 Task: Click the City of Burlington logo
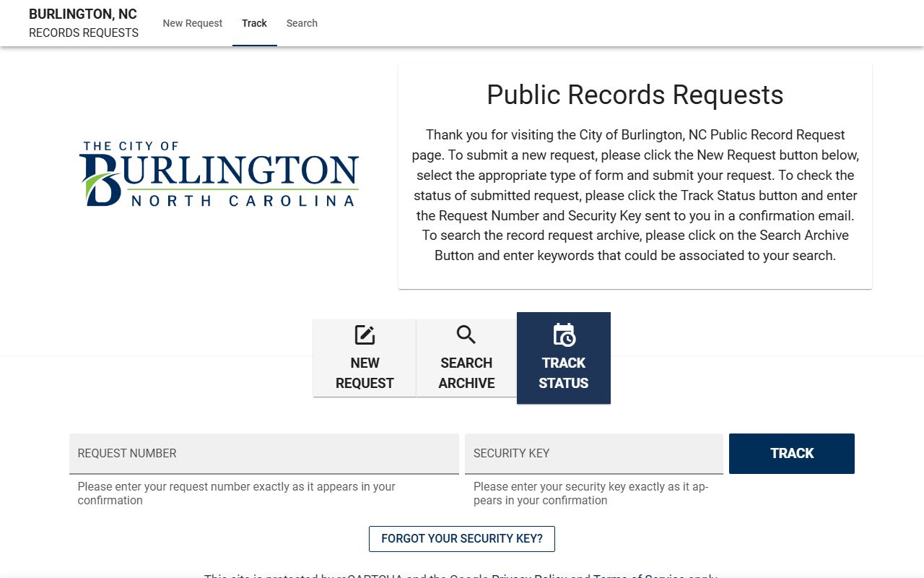[x=219, y=174]
